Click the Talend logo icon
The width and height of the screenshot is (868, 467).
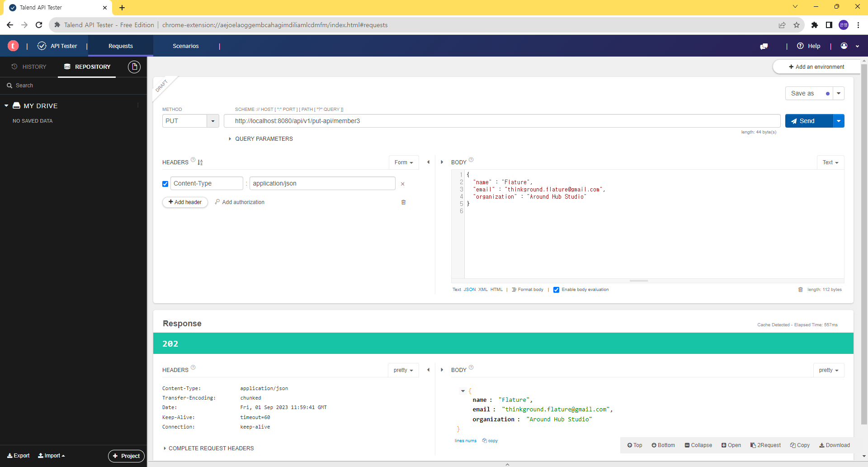pos(13,46)
